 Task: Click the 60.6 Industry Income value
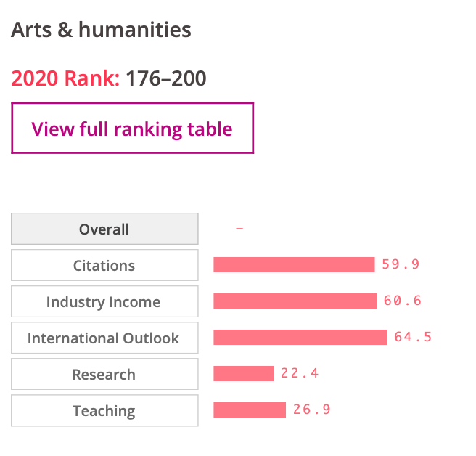pos(403,301)
